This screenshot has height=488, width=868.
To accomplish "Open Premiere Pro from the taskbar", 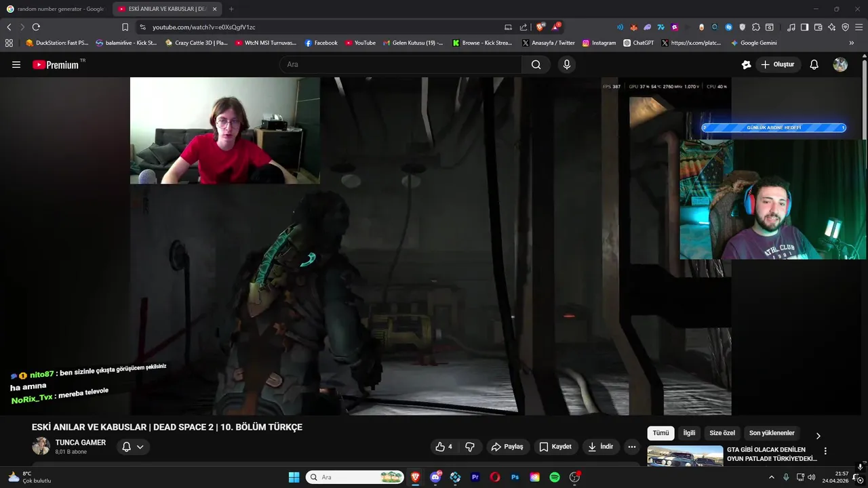I will [x=475, y=477].
